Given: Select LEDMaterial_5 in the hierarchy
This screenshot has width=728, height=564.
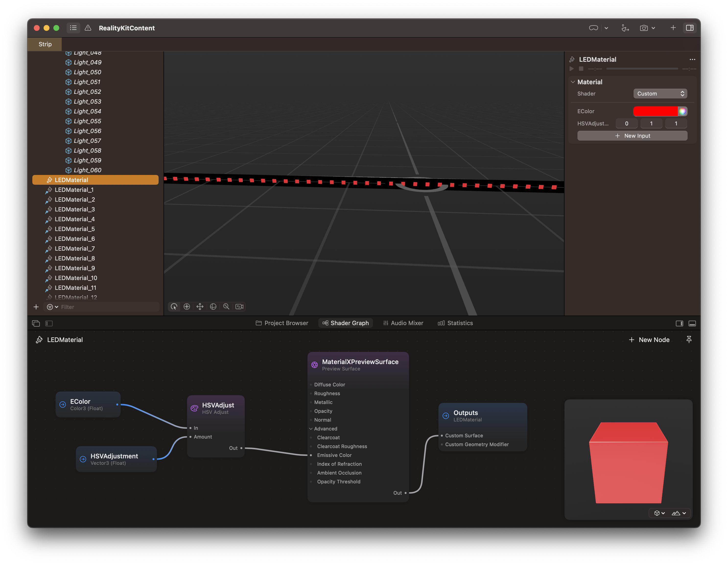Looking at the screenshot, I should click(x=75, y=229).
